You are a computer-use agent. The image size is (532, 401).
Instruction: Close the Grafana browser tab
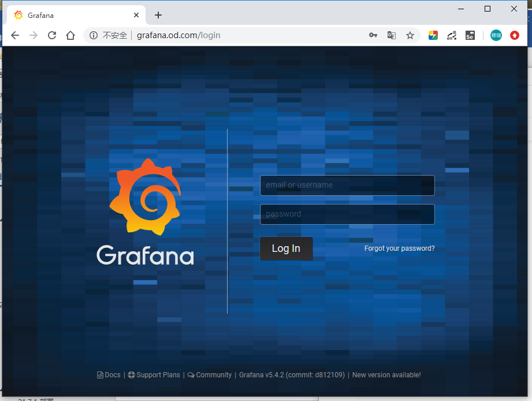point(136,15)
